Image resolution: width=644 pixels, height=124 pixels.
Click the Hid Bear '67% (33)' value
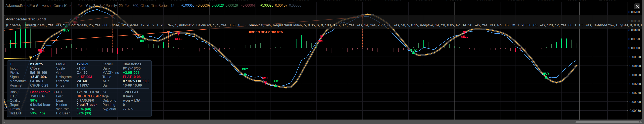(x=84, y=113)
